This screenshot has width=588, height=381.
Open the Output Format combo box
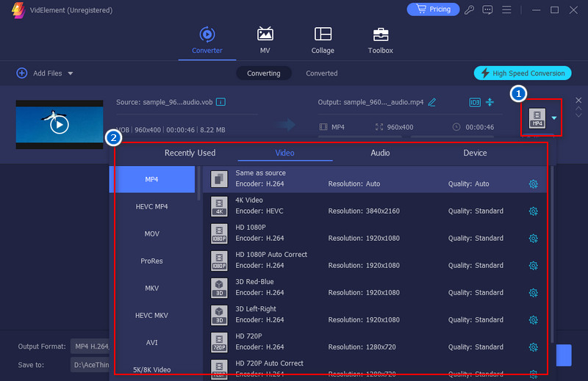point(91,346)
